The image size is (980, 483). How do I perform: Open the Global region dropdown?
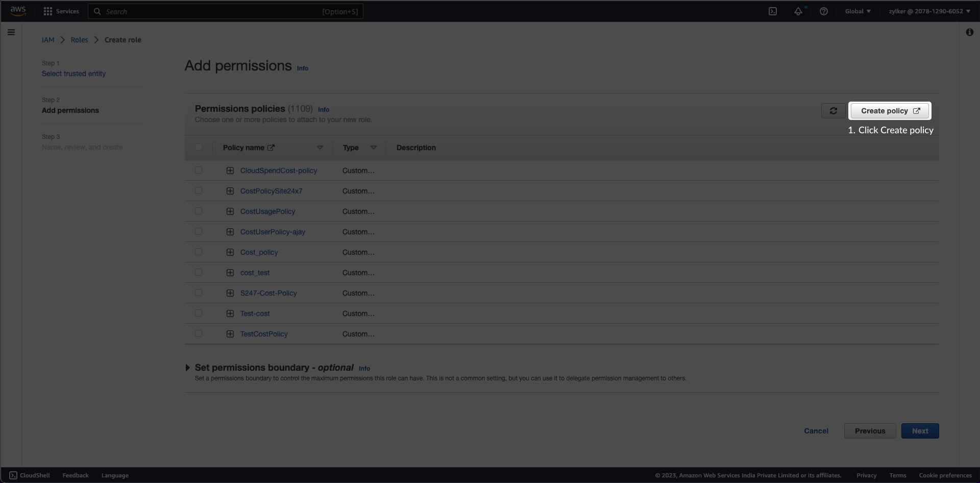click(857, 11)
